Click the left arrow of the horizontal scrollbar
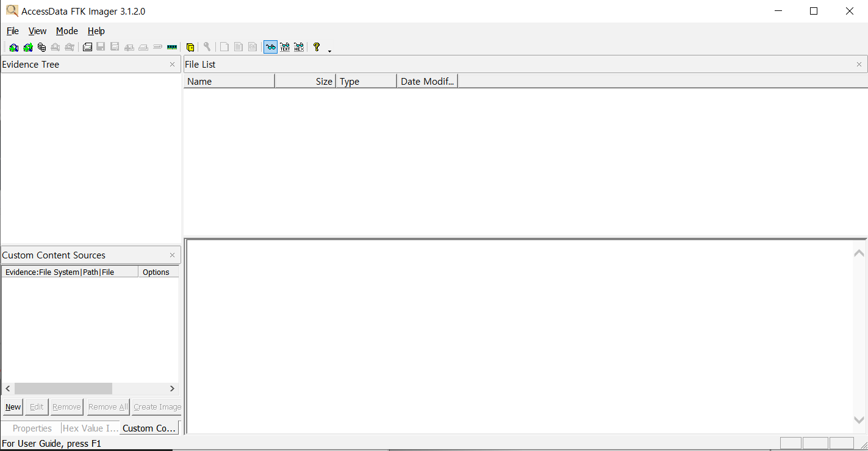868x451 pixels. pyautogui.click(x=8, y=388)
